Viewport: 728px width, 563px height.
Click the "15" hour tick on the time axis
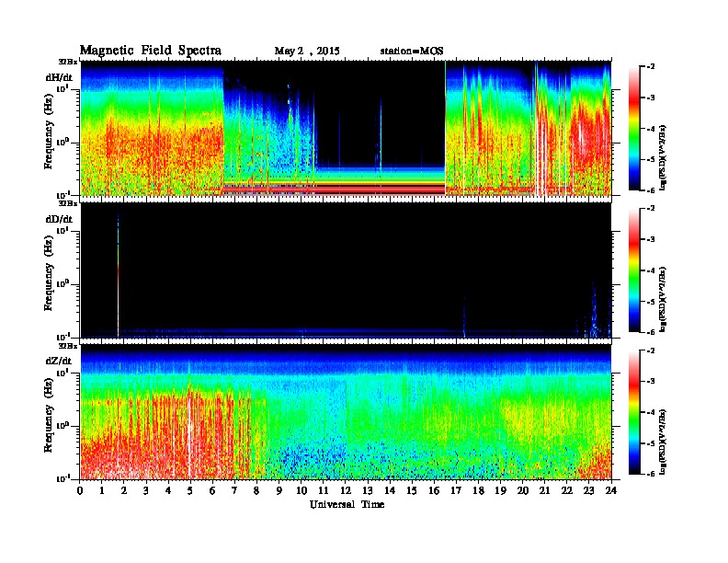413,490
